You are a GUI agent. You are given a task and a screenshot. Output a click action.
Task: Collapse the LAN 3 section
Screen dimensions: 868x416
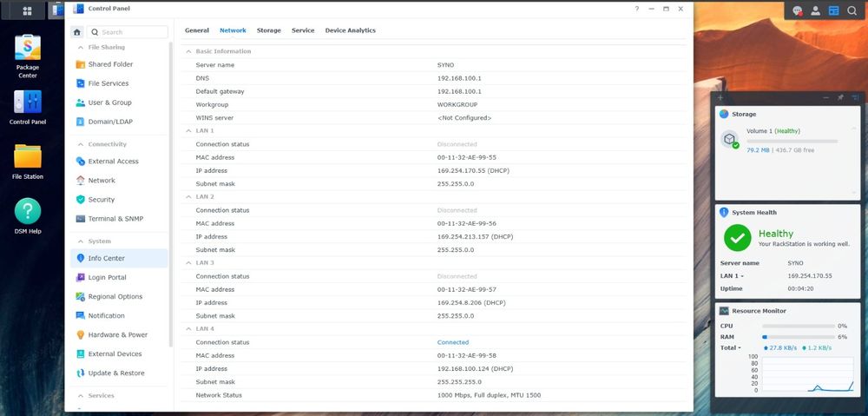188,262
